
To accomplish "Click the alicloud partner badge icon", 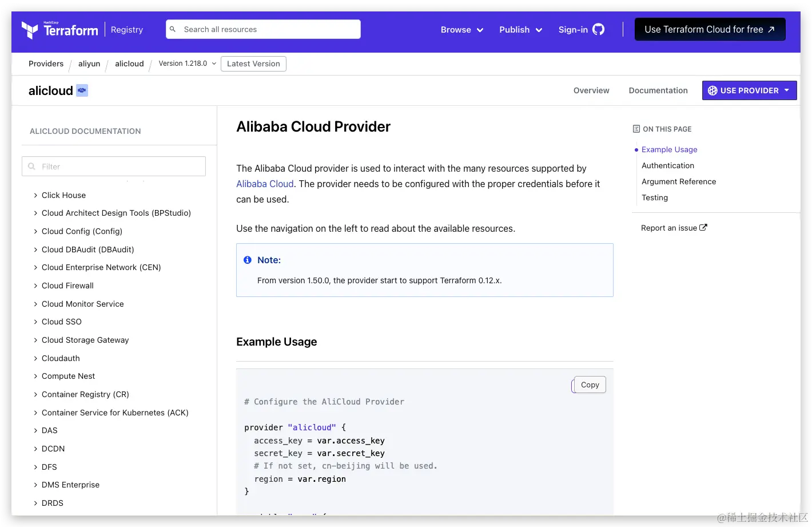I will (82, 90).
